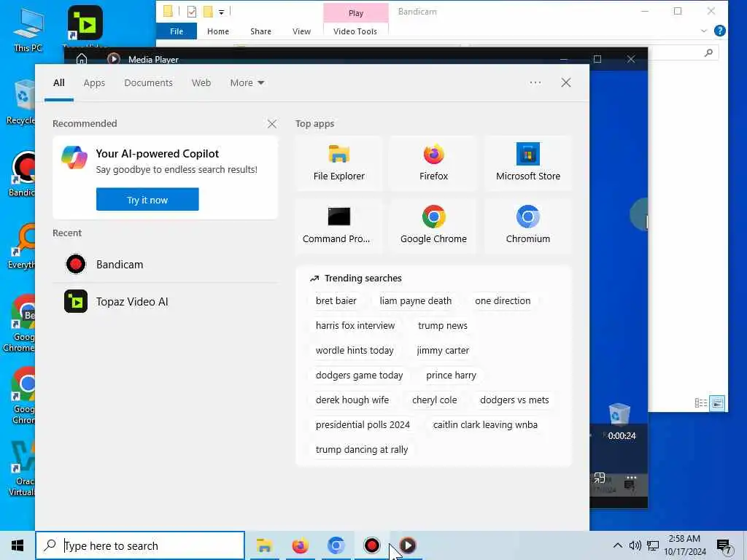The height and width of the screenshot is (560, 747).
Task: Click the Copilot logo icon
Action: point(74,158)
